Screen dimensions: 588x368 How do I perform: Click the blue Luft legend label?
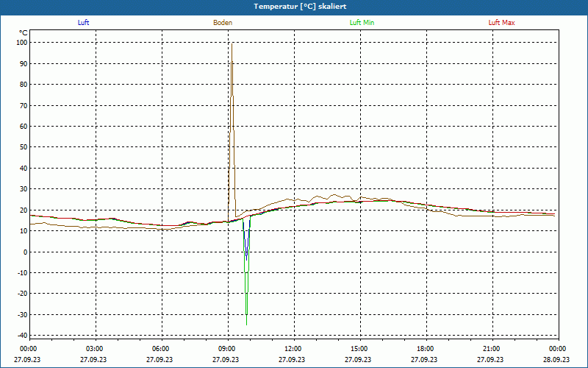click(x=83, y=23)
